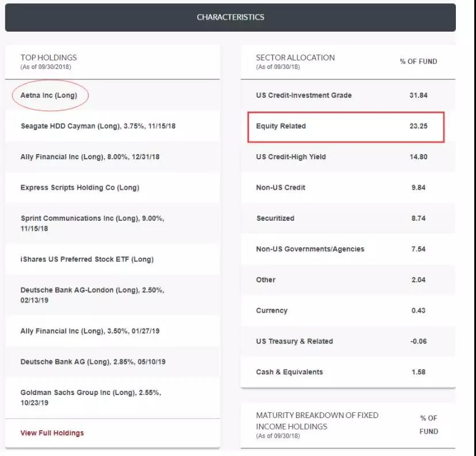
Task: Click the Characteristics header bar
Action: (x=230, y=17)
